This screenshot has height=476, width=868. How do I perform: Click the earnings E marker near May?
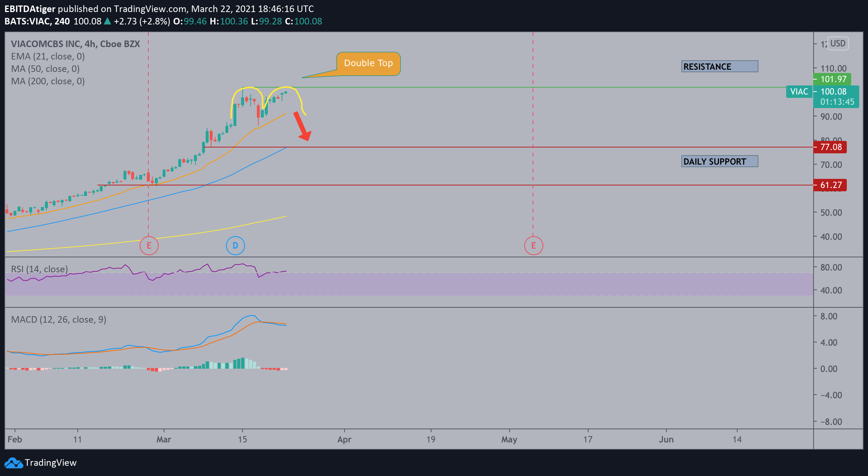point(533,246)
